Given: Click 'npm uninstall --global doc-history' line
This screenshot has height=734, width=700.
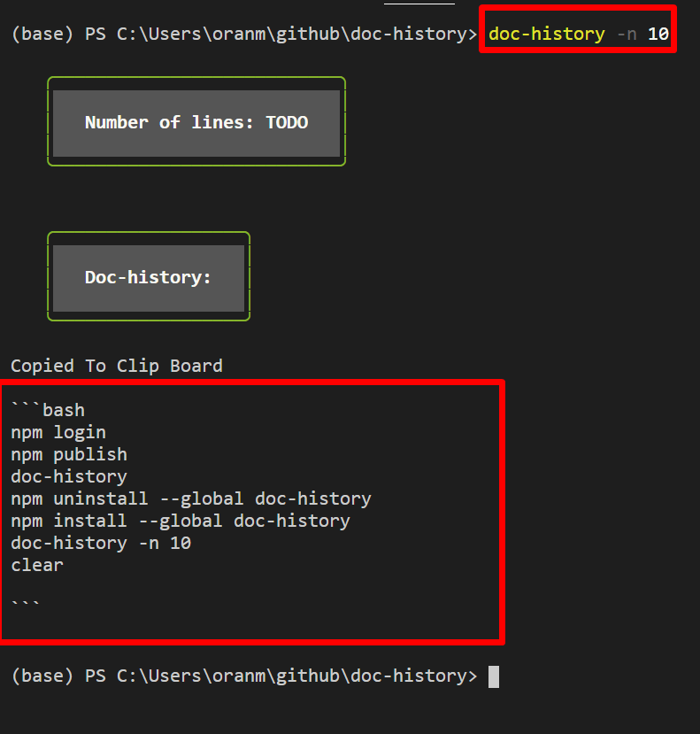Looking at the screenshot, I should (x=191, y=498).
